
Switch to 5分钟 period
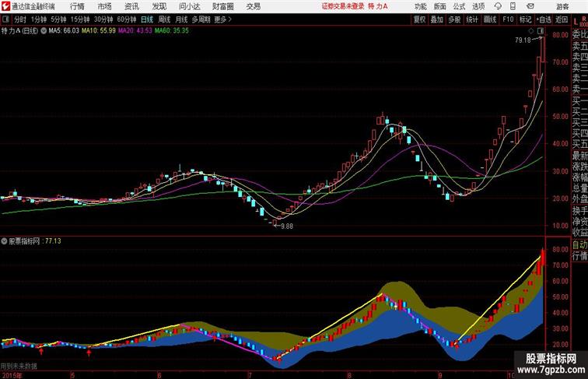tap(58, 19)
